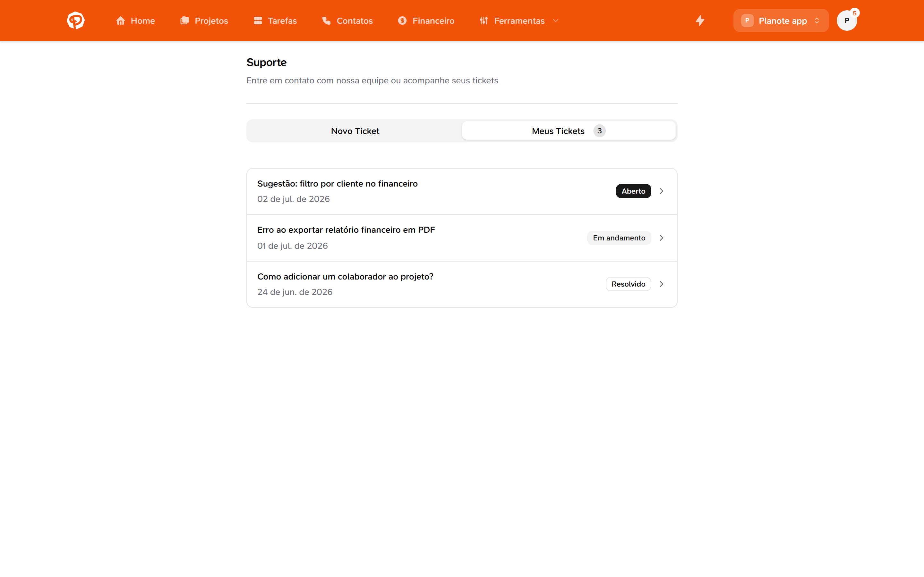Expand the Resolvido ticket chevron
This screenshot has width=924, height=577.
coord(661,284)
